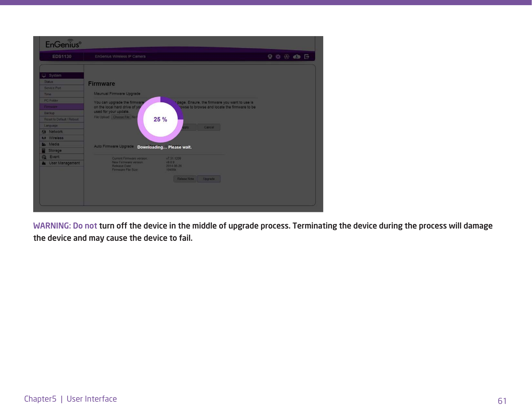
Task: Click the New Firmware version label
Action: pyautogui.click(x=128, y=162)
